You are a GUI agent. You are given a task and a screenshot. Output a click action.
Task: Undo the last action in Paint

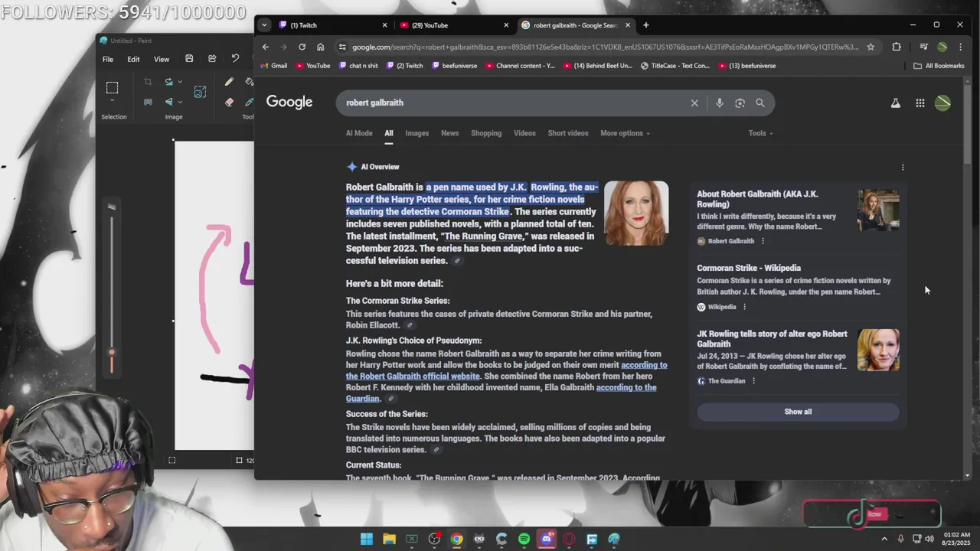(x=235, y=59)
